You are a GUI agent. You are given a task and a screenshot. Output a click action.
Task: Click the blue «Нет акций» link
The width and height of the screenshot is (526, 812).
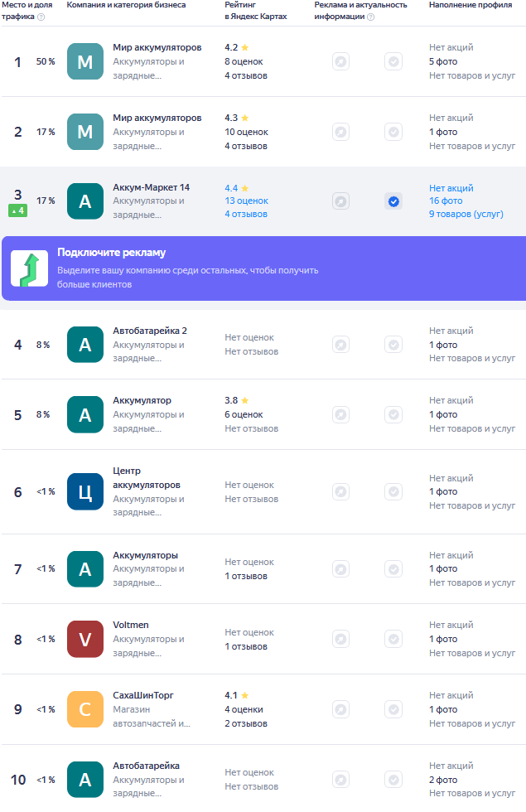pyautogui.click(x=451, y=188)
